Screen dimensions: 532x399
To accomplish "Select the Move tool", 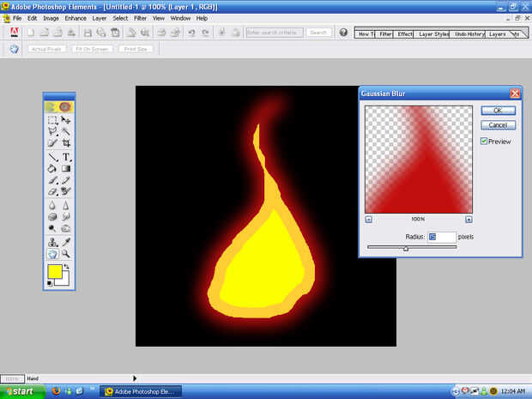I will [x=66, y=120].
